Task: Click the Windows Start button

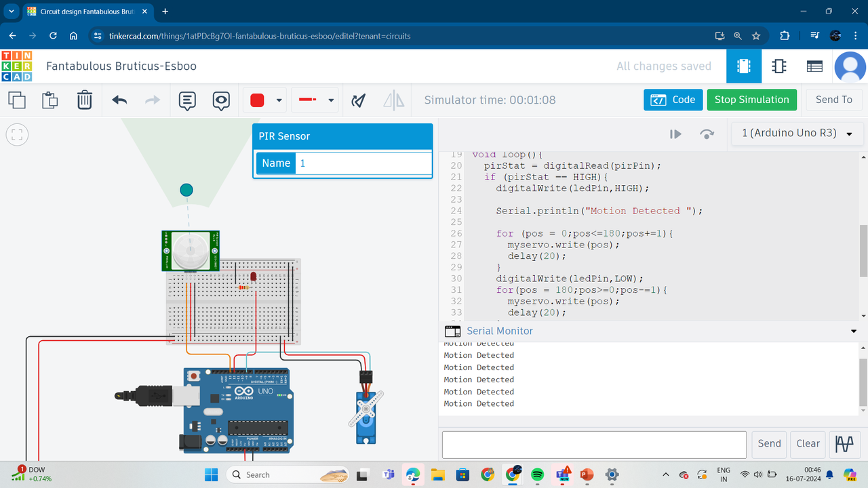Action: 211,474
